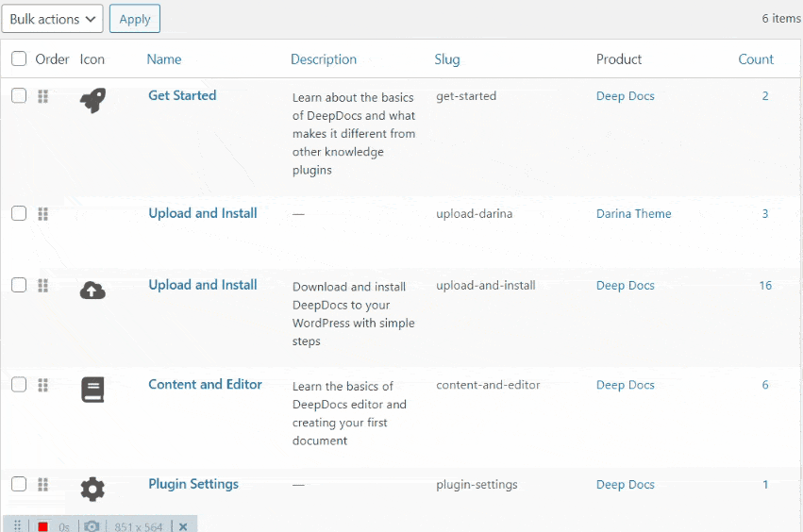Click the red stop recording button

point(42,526)
